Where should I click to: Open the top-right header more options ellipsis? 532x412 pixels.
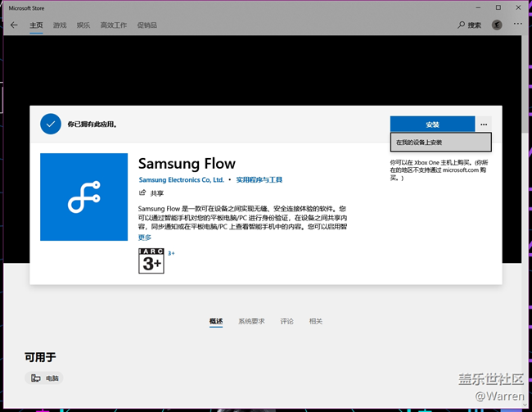[x=517, y=25]
